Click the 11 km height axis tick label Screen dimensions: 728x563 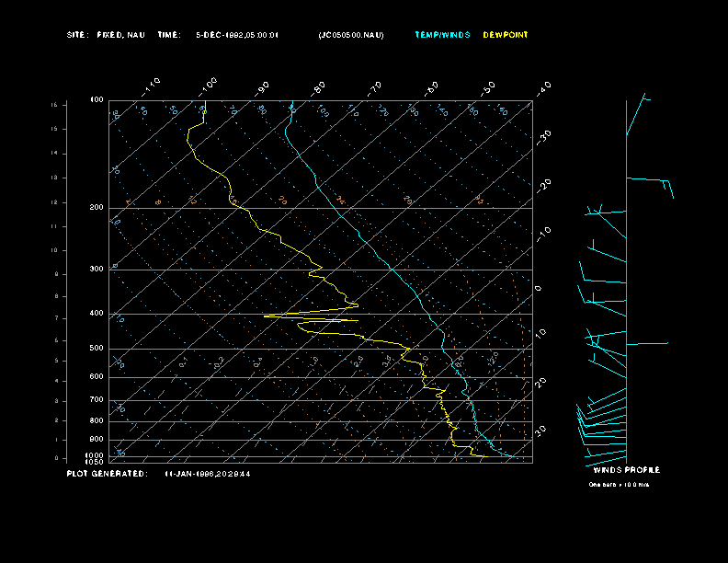tap(54, 226)
